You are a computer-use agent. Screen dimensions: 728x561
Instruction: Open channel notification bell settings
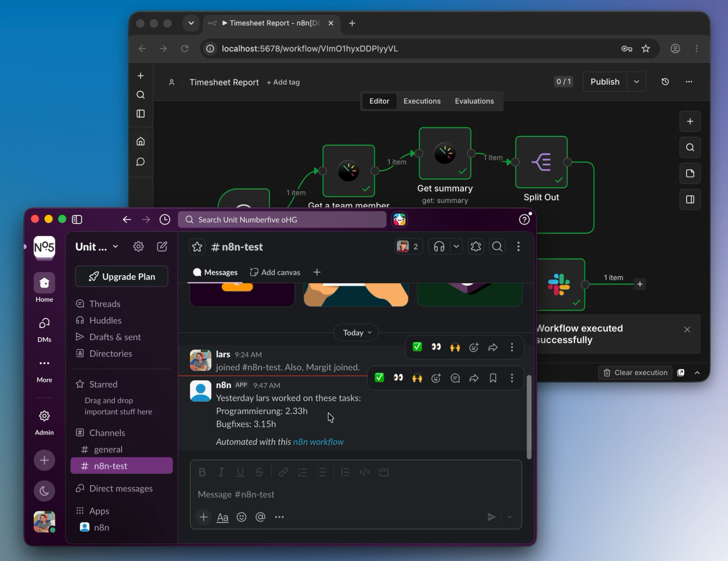tap(476, 247)
